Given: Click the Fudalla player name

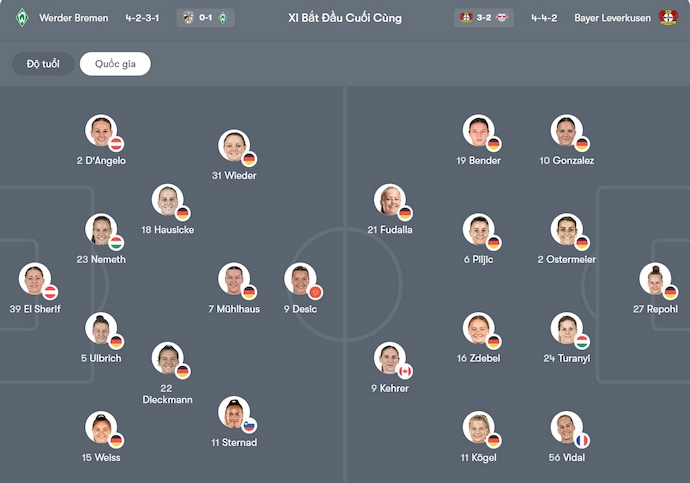Looking at the screenshot, I should tap(390, 230).
